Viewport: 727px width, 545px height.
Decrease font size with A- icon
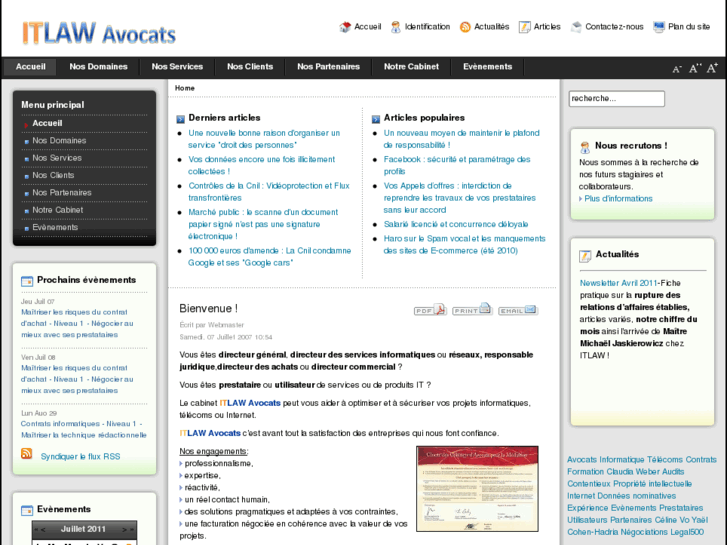tap(677, 69)
